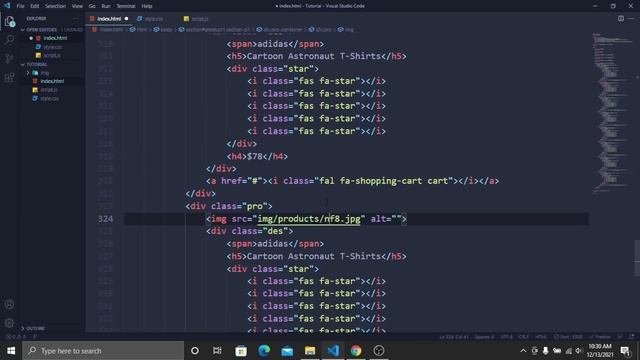Change line ending via CRLF status item
Screen dimensions: 640x360
click(524, 337)
